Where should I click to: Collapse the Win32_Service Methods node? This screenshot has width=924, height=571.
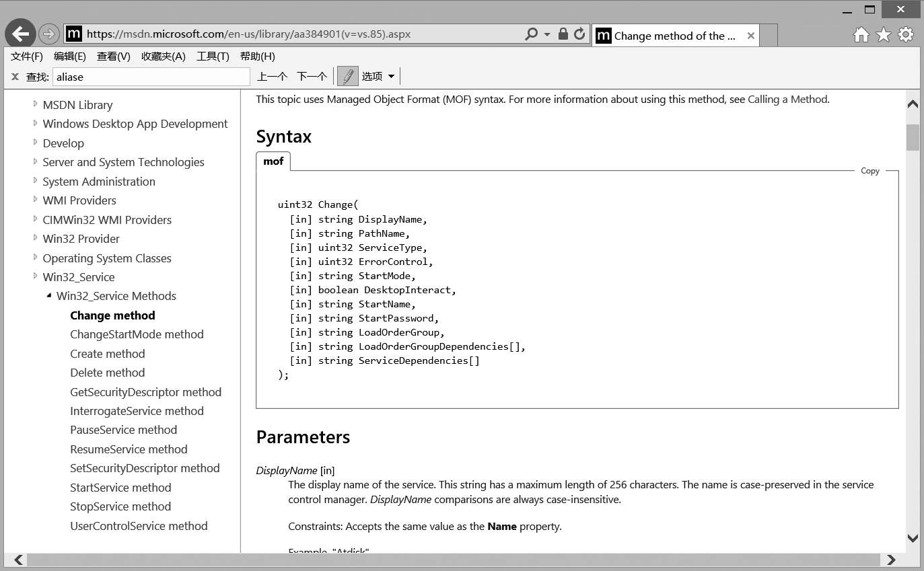tap(49, 296)
